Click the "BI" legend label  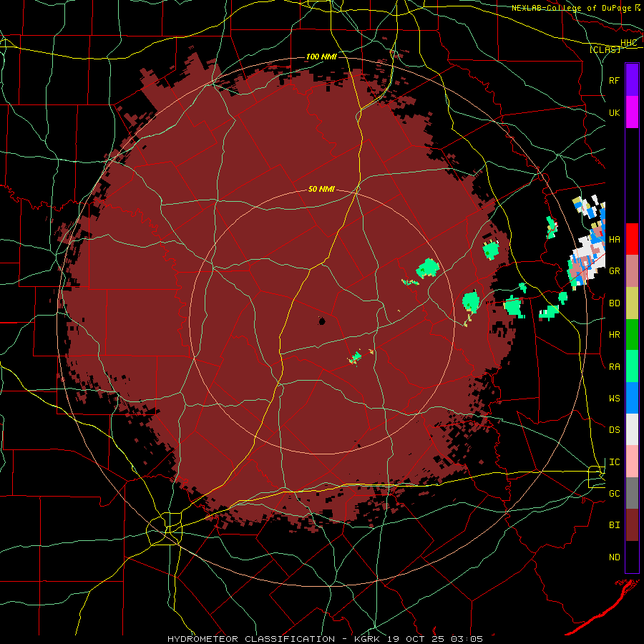click(x=615, y=525)
